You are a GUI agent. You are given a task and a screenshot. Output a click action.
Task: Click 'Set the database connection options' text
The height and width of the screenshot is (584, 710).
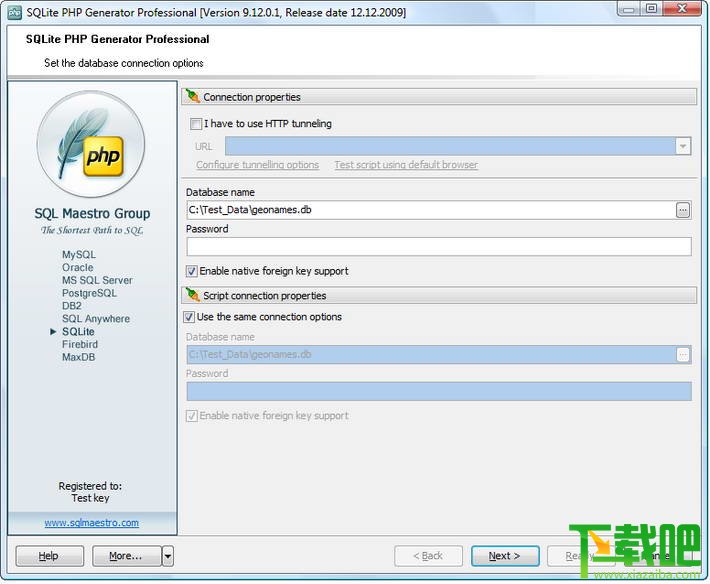point(124,63)
